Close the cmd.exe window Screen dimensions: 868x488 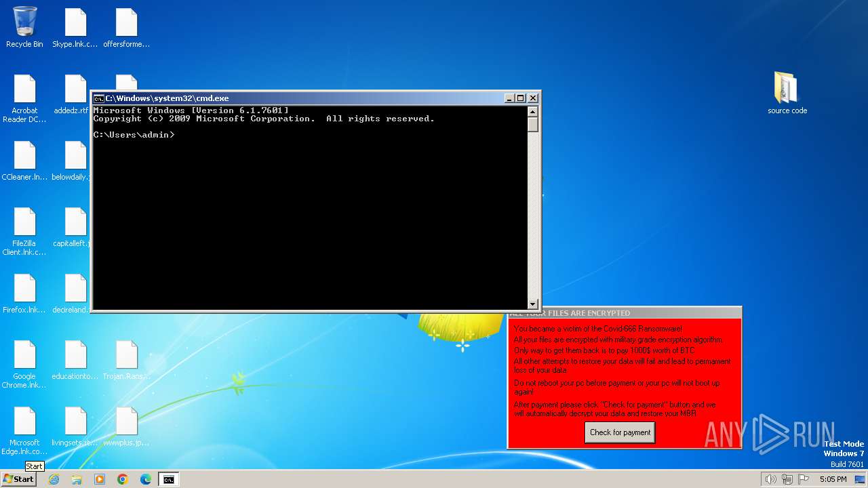click(533, 98)
